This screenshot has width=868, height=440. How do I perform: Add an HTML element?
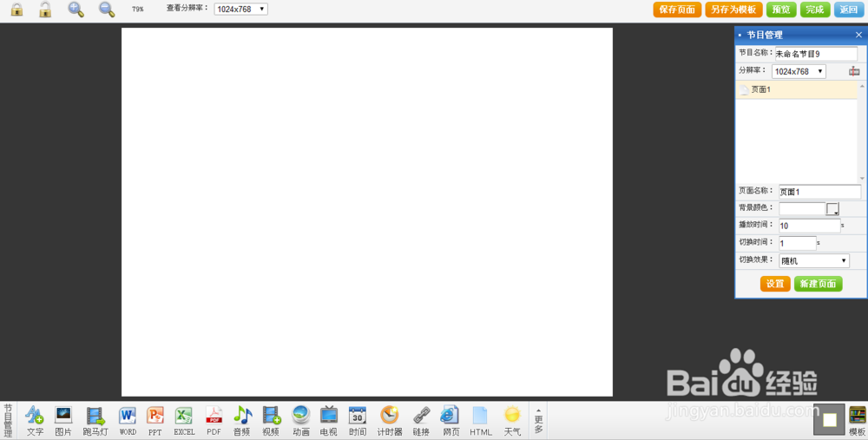481,421
